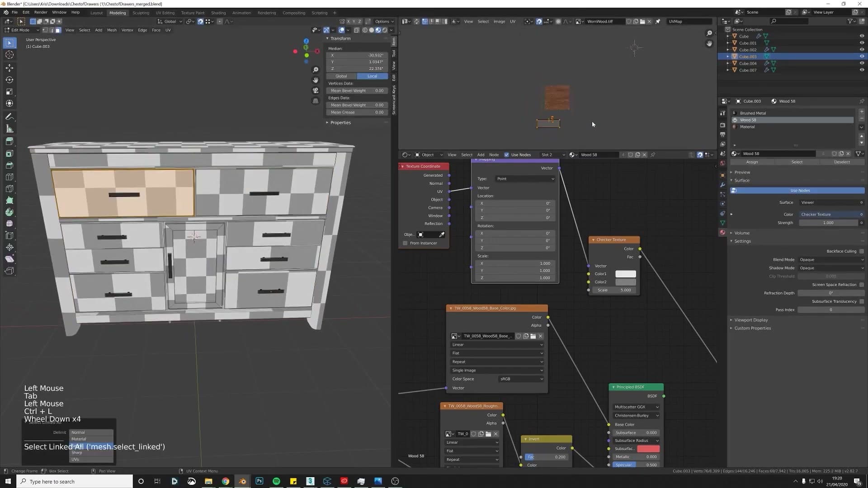Click eyedropper in Texture Coordinate node
The width and height of the screenshot is (868, 488).
(442, 235)
